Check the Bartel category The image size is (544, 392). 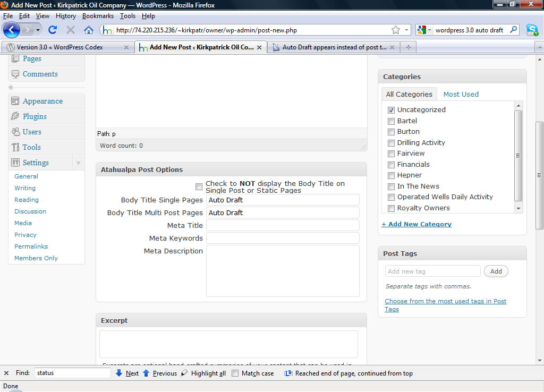pyautogui.click(x=392, y=121)
